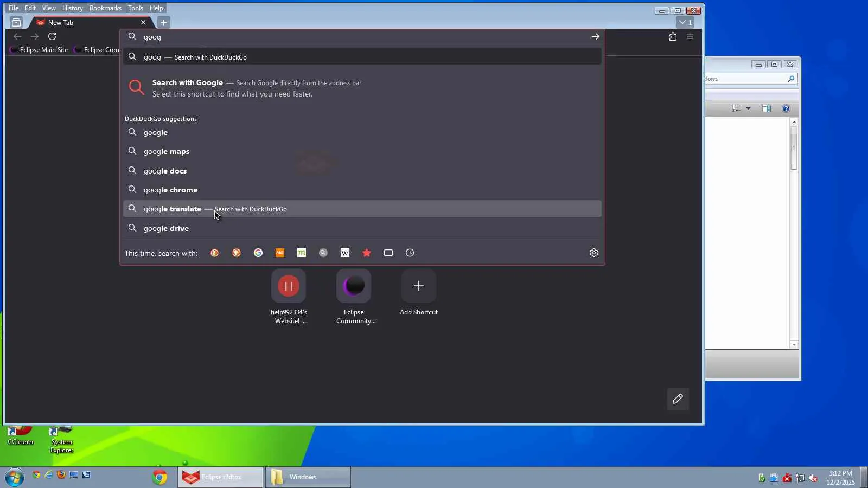Go forward one page

[x=35, y=36]
